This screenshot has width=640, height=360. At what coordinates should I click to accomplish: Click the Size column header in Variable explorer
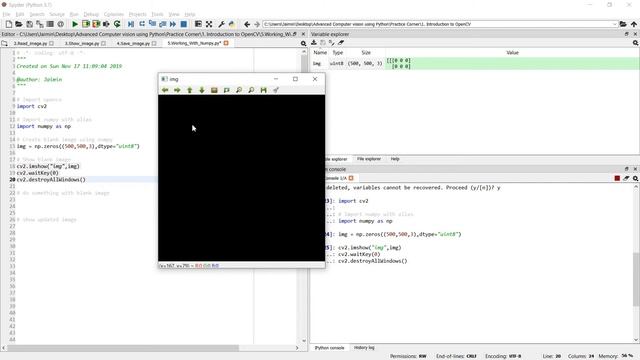click(366, 53)
